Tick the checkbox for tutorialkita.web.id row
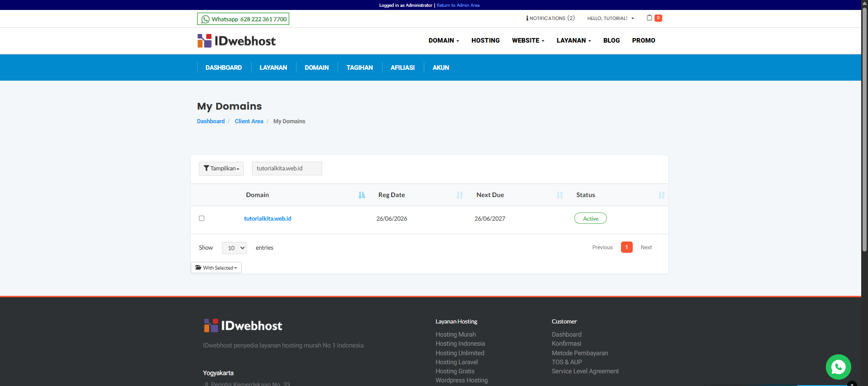The height and width of the screenshot is (386, 868). tap(202, 218)
